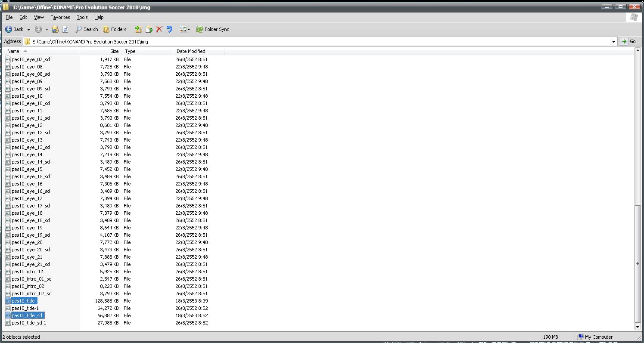Select the highlighted file pes10_title
This screenshot has width=644, height=343.
(23, 301)
